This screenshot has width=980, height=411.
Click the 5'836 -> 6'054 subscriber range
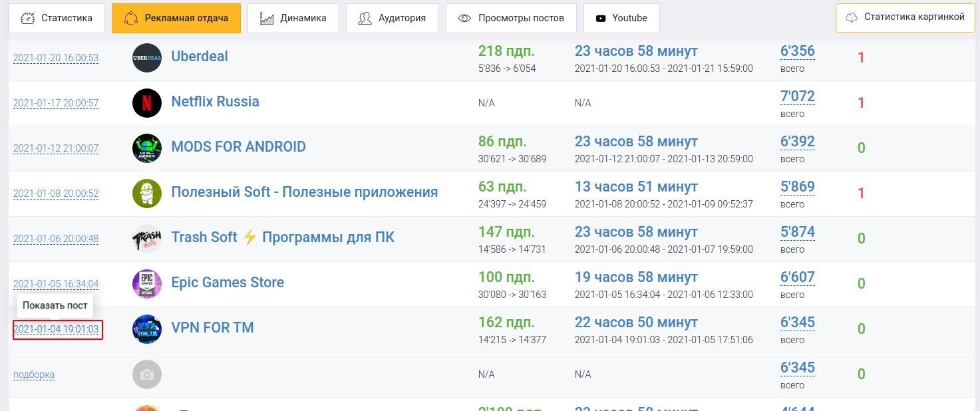click(x=507, y=68)
